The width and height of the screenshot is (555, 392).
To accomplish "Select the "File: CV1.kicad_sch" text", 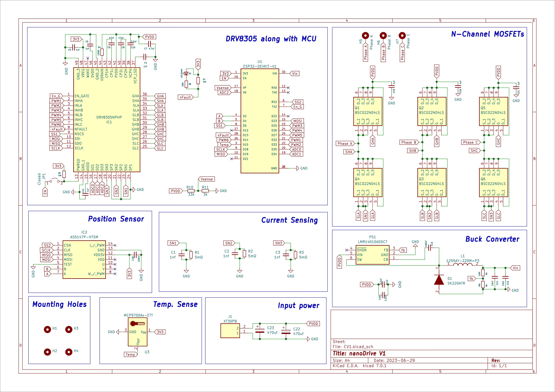I will [353, 347].
